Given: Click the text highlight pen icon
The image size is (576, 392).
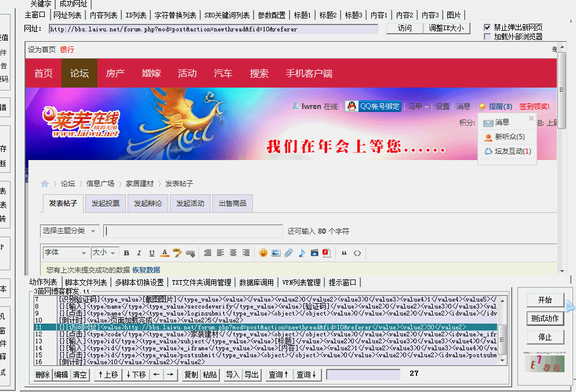Looking at the screenshot, I should 177,253.
